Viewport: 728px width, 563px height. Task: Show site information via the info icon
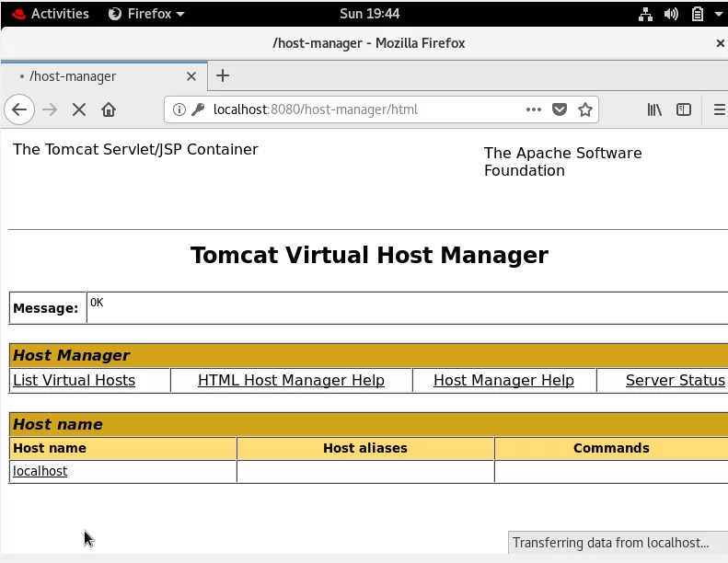click(x=179, y=109)
